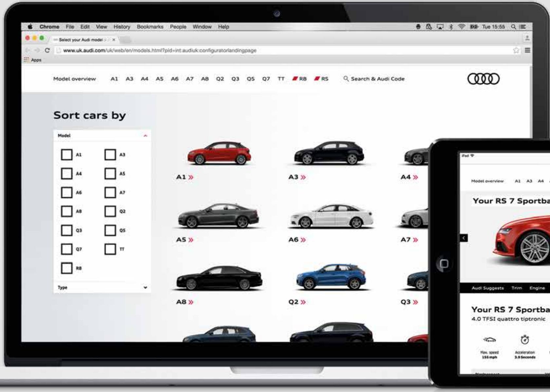Open the Window menu
This screenshot has width=550, height=392.
pyautogui.click(x=202, y=27)
